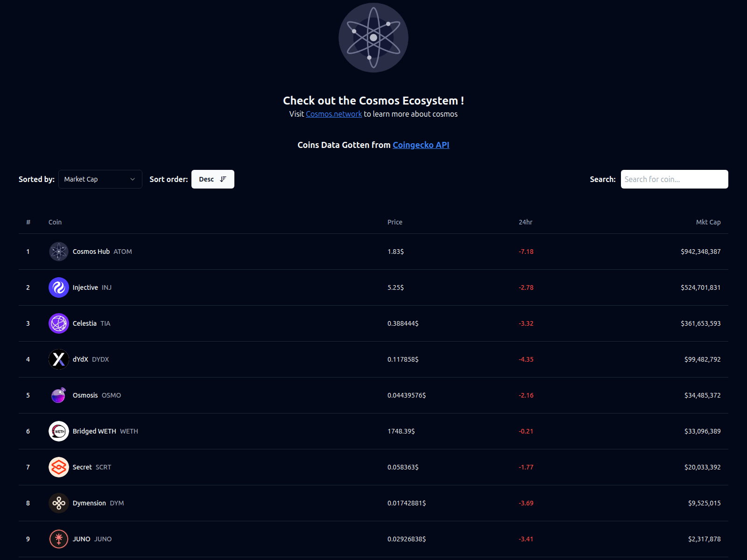Viewport: 747px width, 560px height.
Task: Click the -4.35 24hr change value
Action: 526,359
